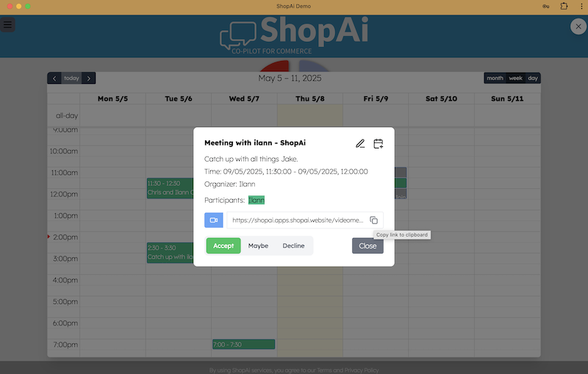Click the ShopAi logo in header

[294, 36]
